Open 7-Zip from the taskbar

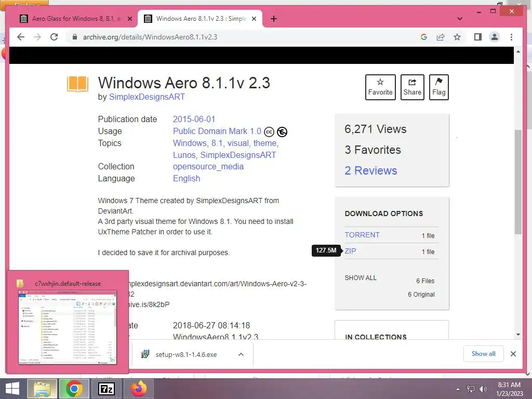107,389
